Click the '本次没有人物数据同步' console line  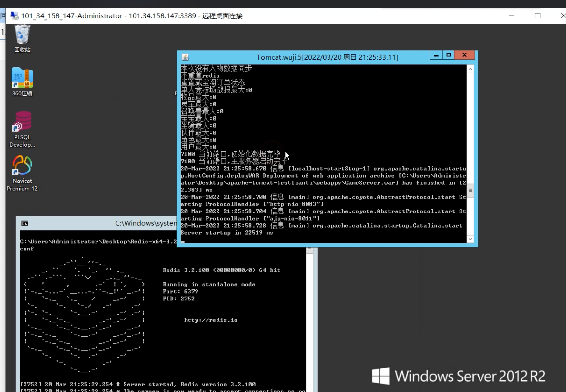coord(216,68)
